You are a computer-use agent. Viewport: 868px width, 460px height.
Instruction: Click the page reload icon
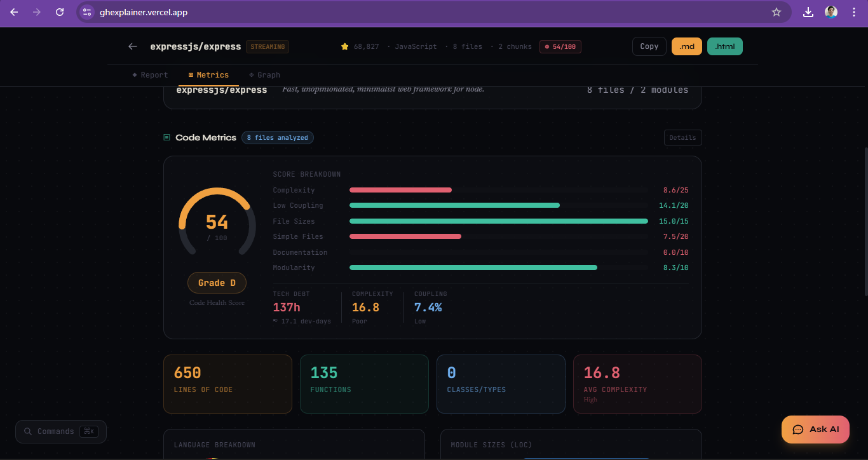point(59,12)
